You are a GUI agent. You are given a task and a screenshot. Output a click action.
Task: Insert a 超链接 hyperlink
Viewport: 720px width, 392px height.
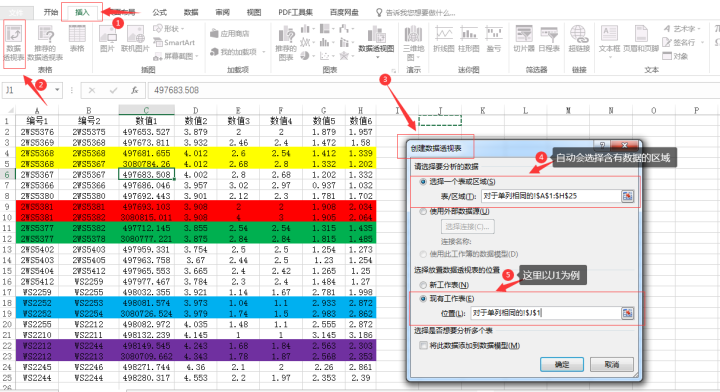(579, 39)
